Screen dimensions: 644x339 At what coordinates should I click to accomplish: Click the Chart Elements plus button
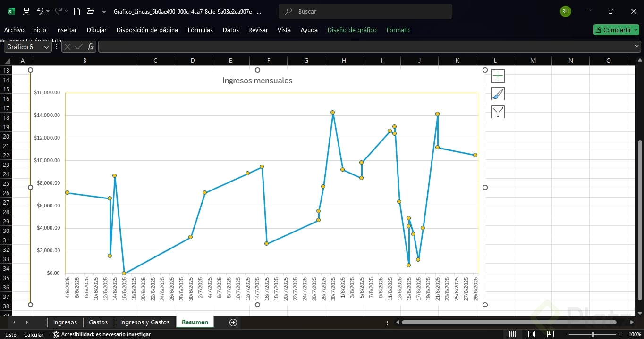click(x=498, y=76)
